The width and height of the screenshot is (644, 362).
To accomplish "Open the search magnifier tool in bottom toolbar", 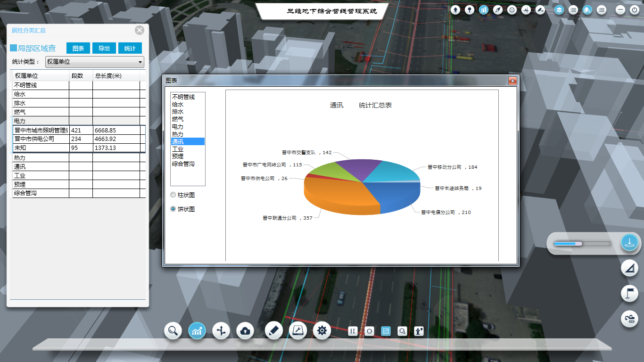I will click(173, 331).
